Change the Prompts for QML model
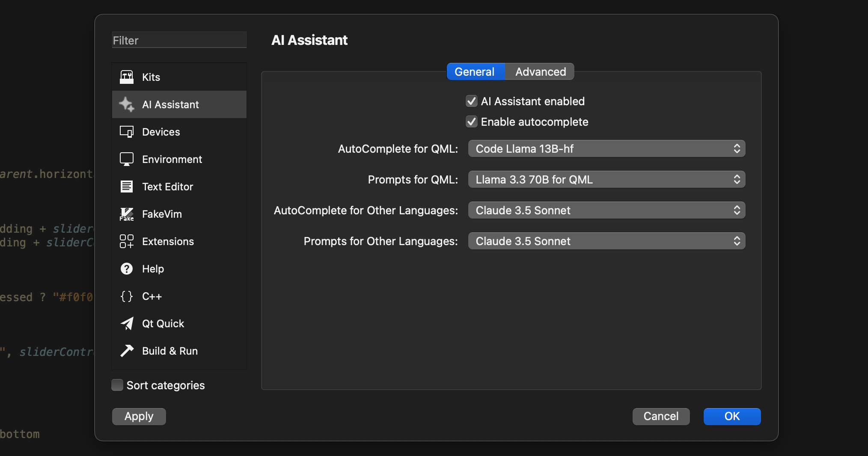This screenshot has width=868, height=456. 606,179
